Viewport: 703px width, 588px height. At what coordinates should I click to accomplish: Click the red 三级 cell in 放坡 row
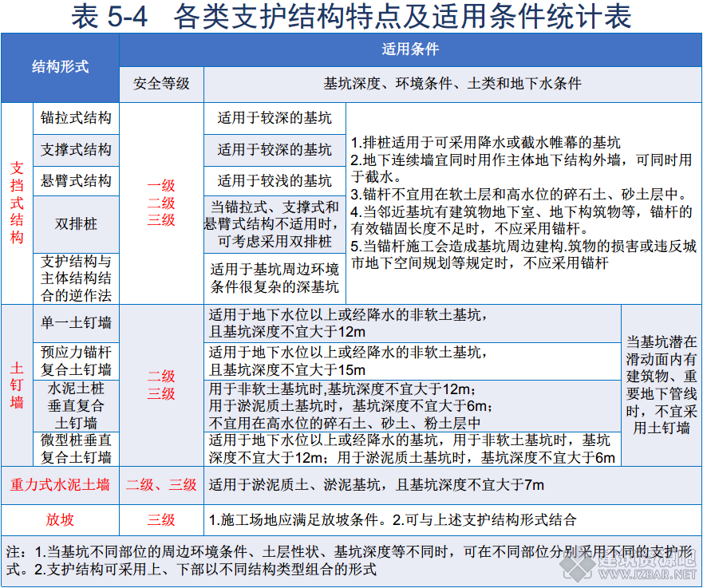[x=161, y=520]
